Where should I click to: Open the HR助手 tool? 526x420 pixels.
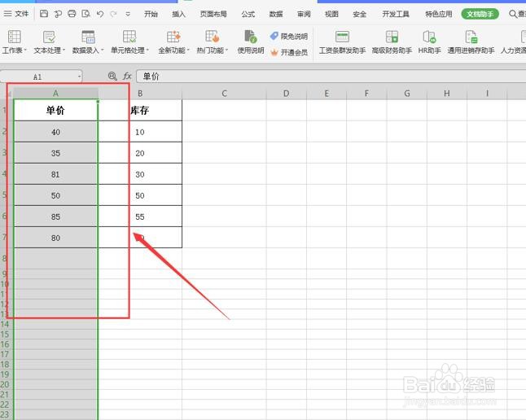(x=429, y=42)
